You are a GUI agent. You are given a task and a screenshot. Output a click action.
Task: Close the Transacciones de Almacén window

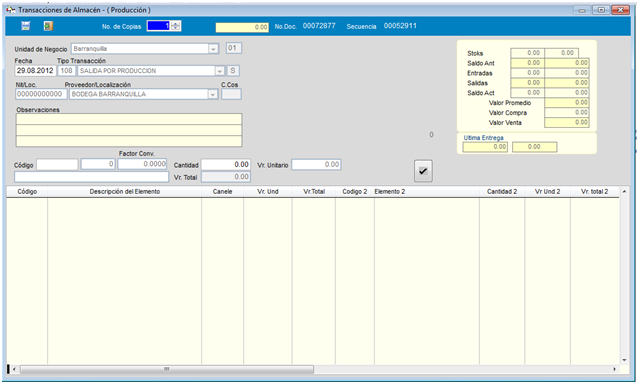(620, 10)
